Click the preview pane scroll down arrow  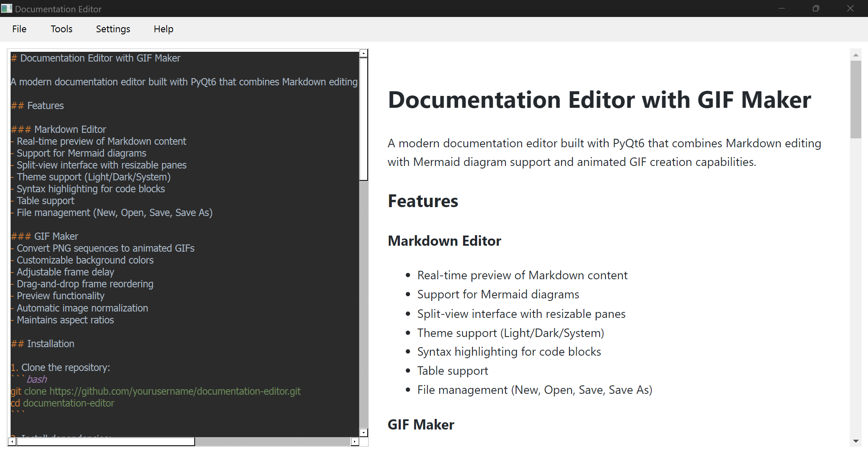(856, 441)
